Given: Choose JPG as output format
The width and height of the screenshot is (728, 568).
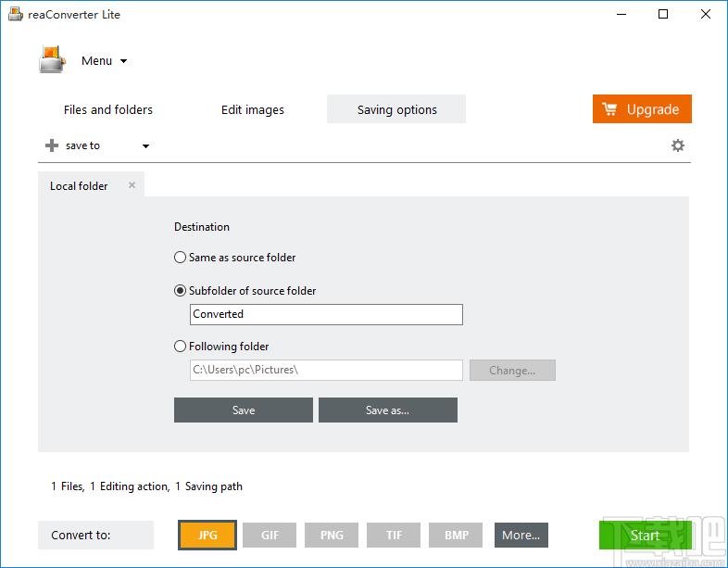Looking at the screenshot, I should tap(207, 535).
